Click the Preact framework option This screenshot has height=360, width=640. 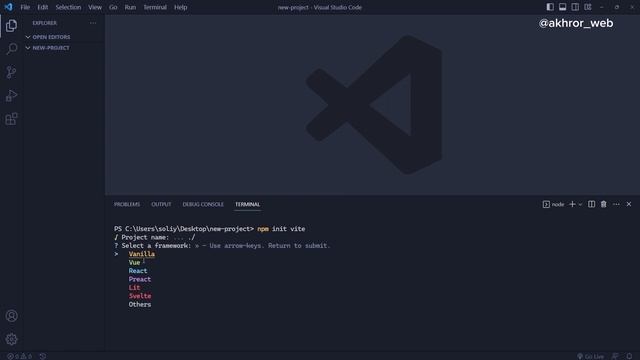pos(140,279)
